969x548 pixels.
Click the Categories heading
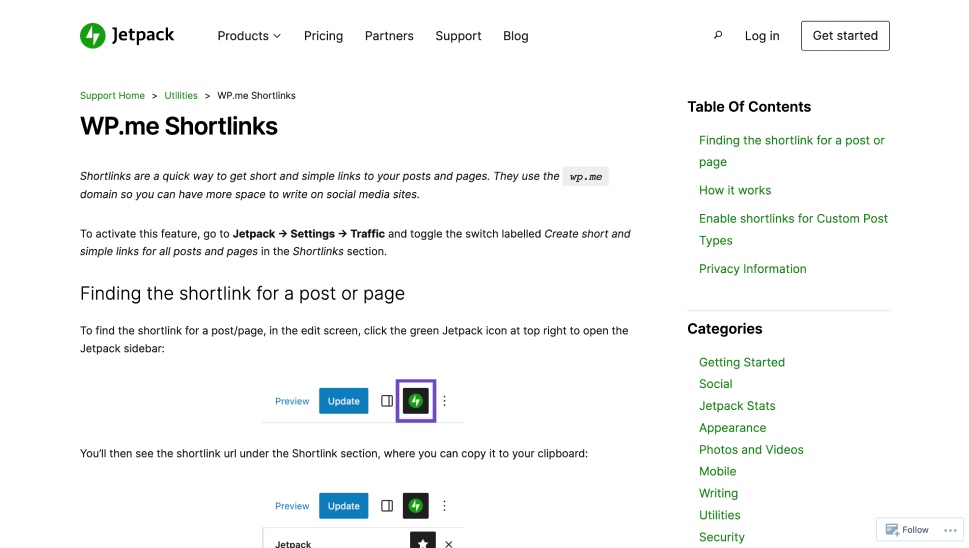tap(725, 329)
